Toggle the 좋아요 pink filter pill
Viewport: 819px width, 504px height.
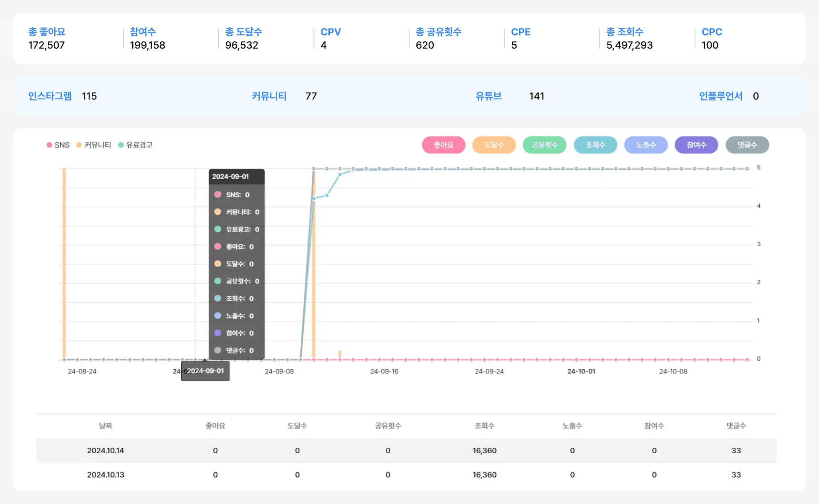point(443,145)
